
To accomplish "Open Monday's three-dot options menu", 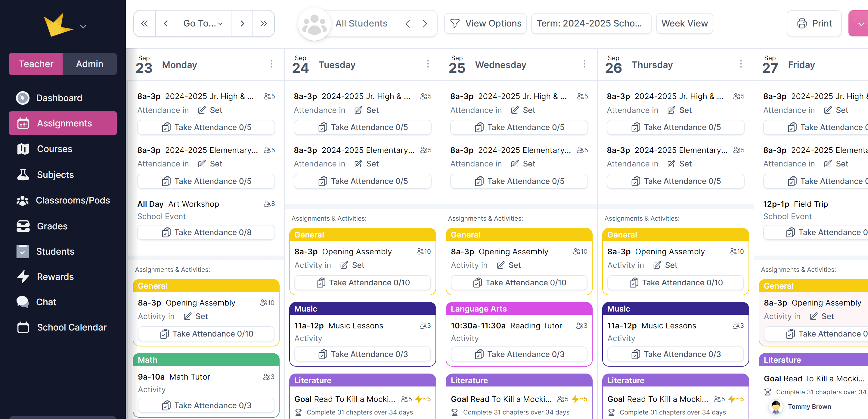I will [x=271, y=64].
